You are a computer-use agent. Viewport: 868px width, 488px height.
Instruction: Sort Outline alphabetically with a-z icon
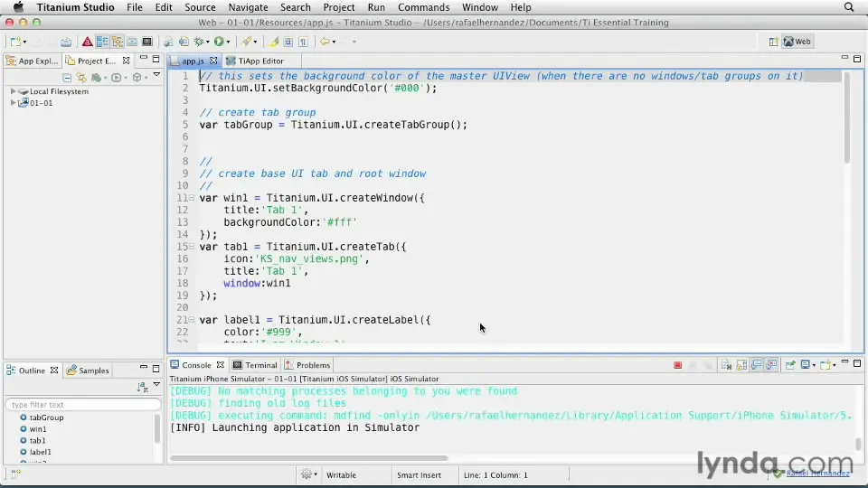(142, 387)
